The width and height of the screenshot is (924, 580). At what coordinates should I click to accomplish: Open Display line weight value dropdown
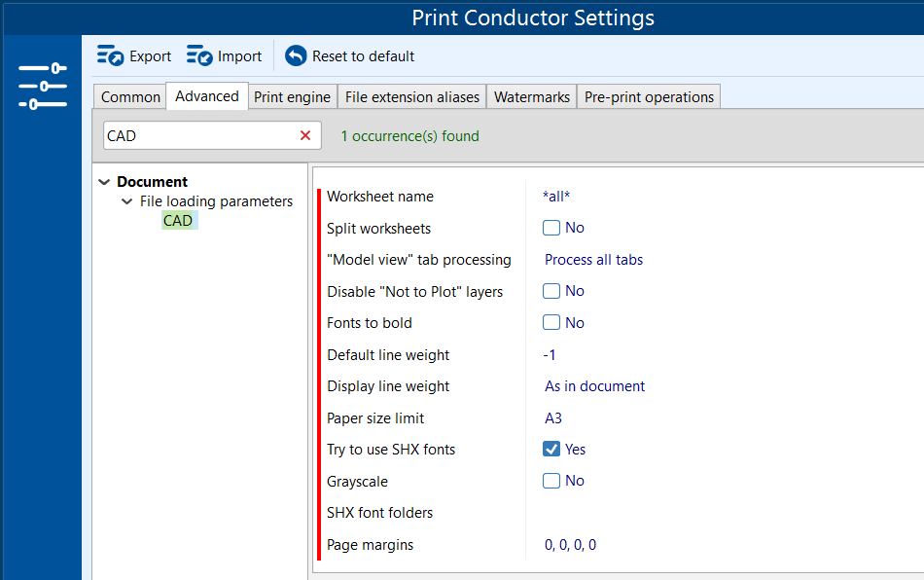(x=594, y=386)
